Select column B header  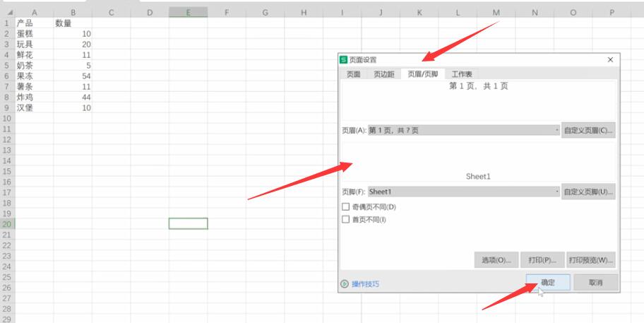(73, 13)
